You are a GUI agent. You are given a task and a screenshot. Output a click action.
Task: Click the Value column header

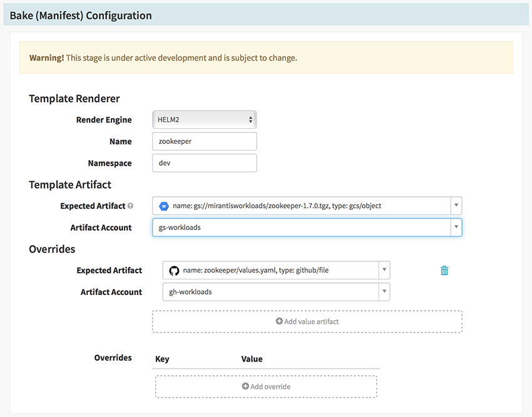coord(252,359)
